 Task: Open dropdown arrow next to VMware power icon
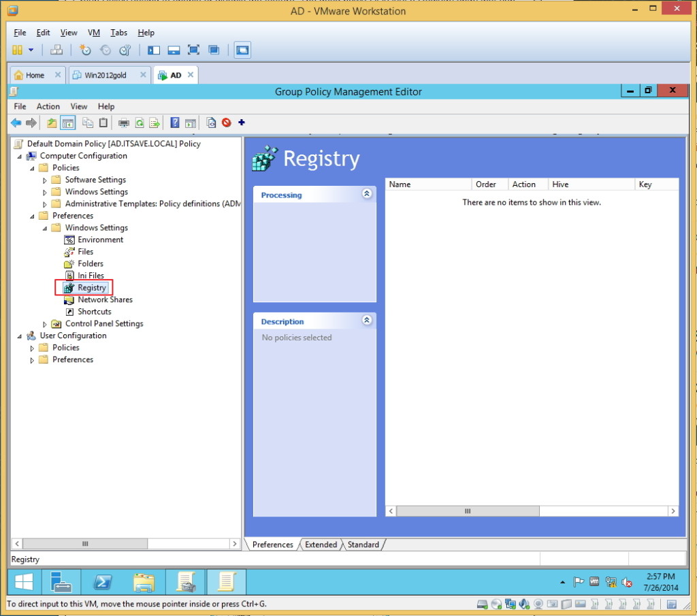click(x=31, y=50)
